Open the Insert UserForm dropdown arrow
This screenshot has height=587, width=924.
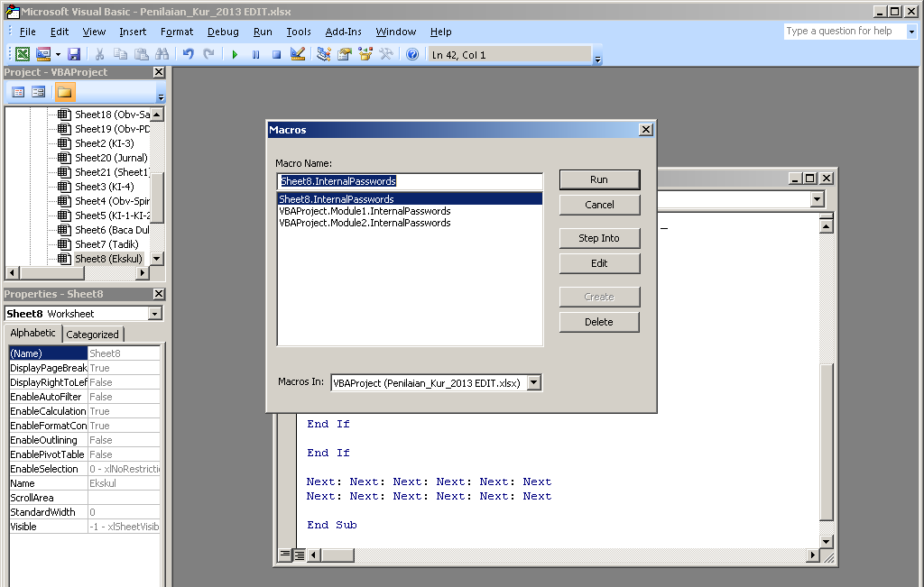point(58,55)
